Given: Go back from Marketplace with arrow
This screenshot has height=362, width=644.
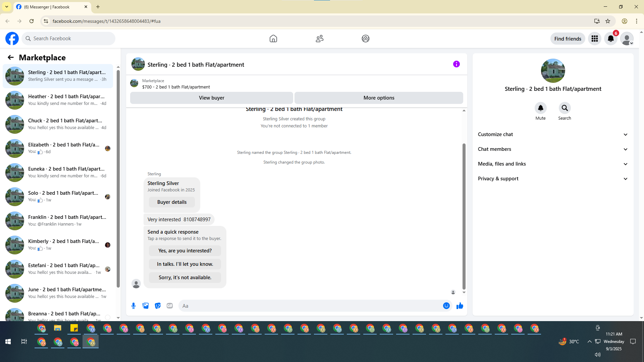Looking at the screenshot, I should (11, 57).
